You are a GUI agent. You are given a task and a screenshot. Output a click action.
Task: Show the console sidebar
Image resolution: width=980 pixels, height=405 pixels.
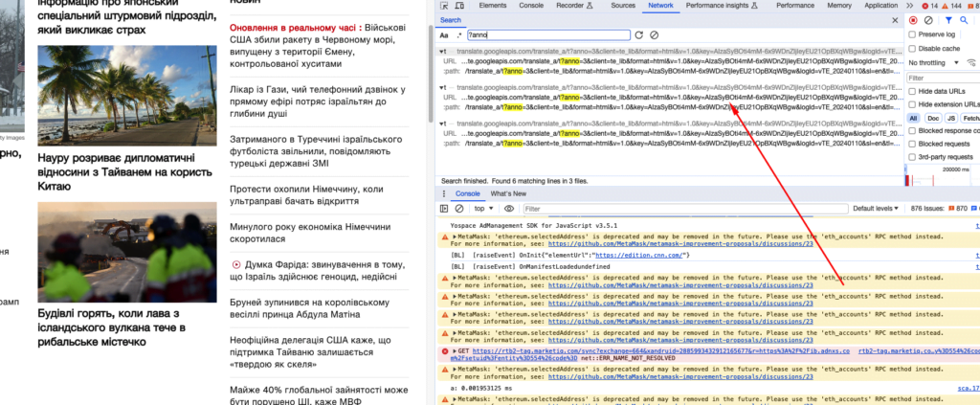coord(445,208)
